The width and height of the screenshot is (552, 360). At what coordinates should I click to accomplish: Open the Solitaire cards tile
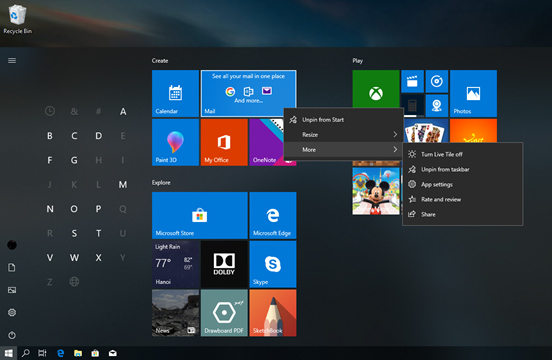coord(426,131)
